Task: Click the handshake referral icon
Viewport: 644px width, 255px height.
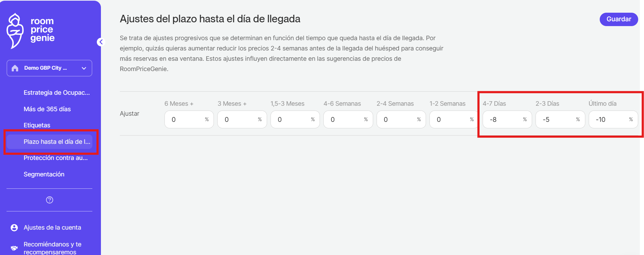Action: (x=14, y=248)
